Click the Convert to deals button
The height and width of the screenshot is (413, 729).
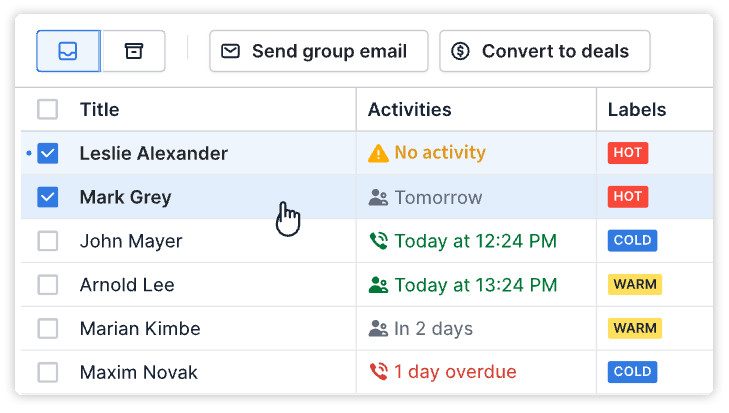click(x=544, y=51)
